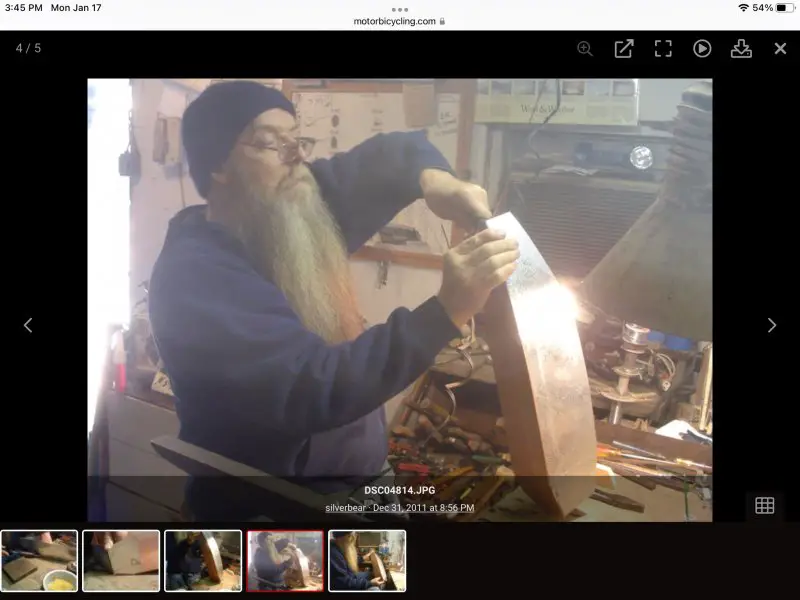The height and width of the screenshot is (600, 800).
Task: Advance to the next image arrow
Action: coord(771,325)
